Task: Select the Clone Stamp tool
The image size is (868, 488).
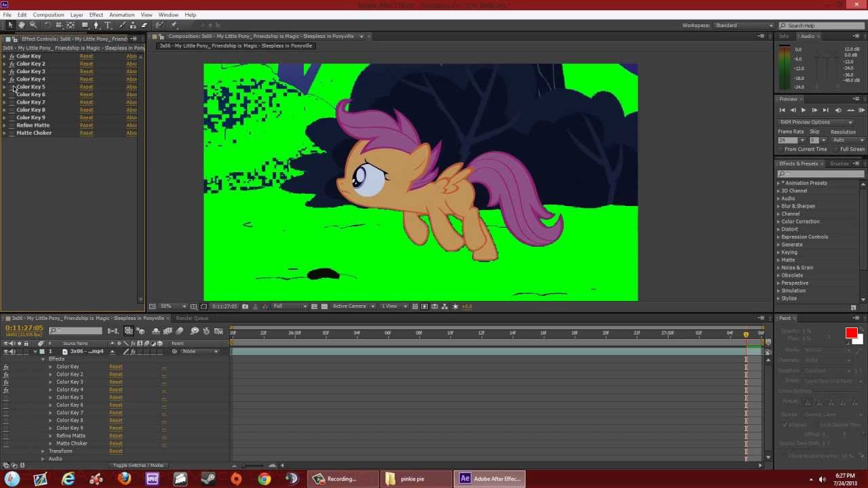Action: click(x=134, y=25)
